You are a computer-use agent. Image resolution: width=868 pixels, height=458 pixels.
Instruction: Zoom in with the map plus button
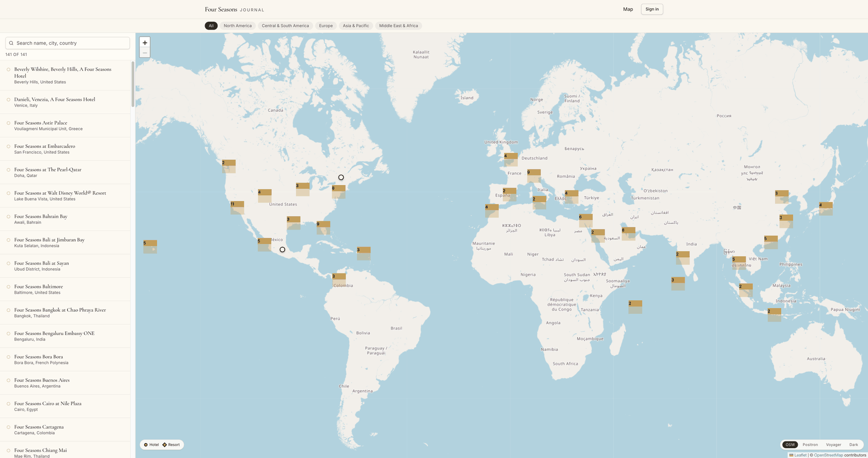click(x=145, y=43)
